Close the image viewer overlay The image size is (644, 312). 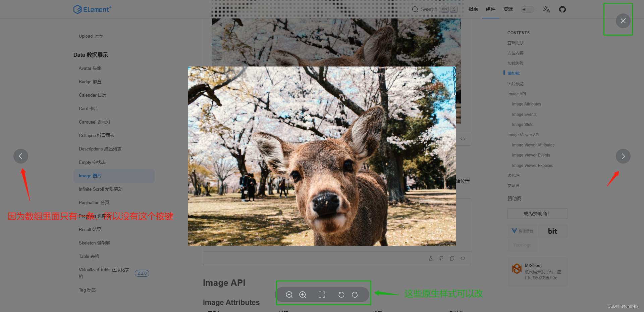623,21
